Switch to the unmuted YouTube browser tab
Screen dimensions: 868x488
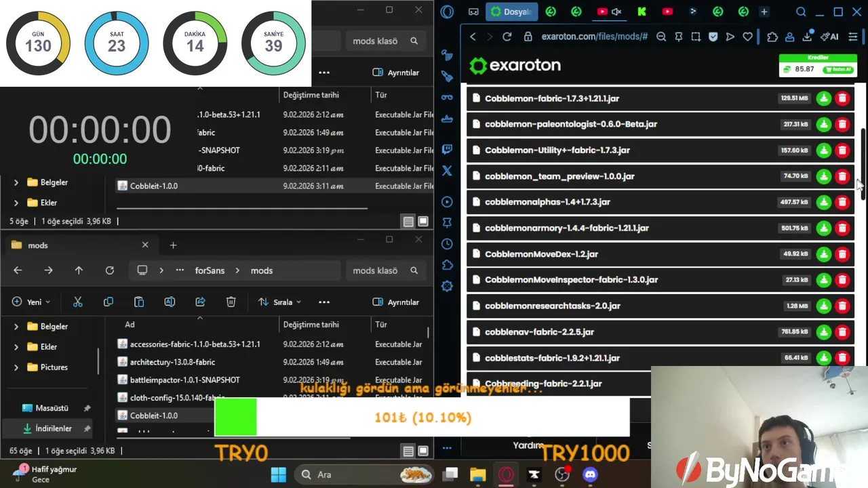click(x=667, y=12)
